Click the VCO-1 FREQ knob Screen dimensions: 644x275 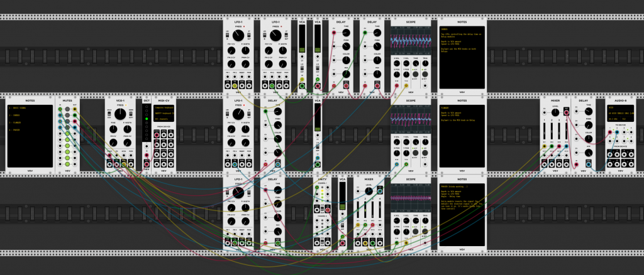120,114
